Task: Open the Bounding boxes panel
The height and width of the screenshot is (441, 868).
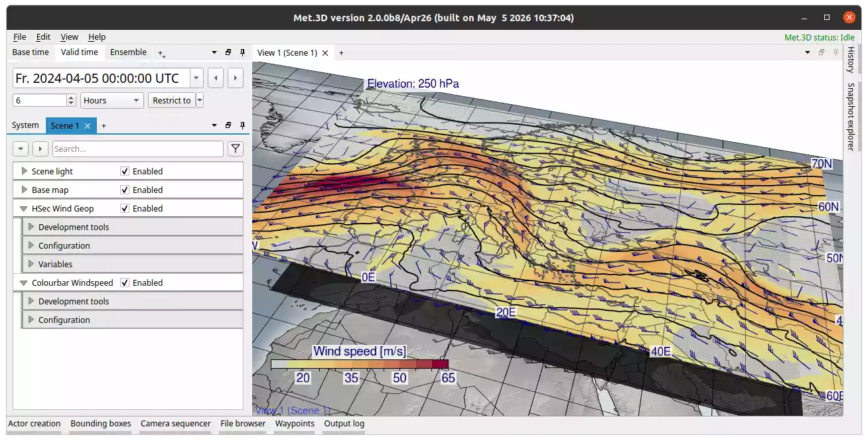Action: tap(101, 424)
